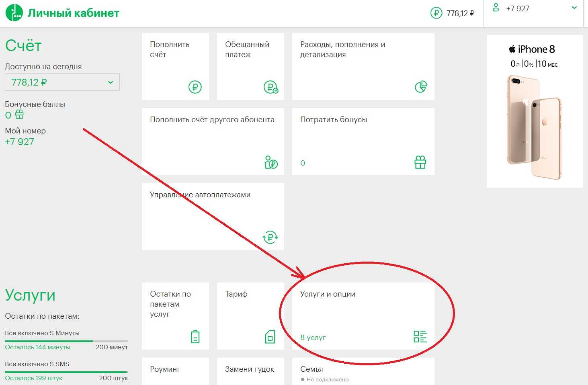This screenshot has height=385, width=588.
Task: Open Пополнить счёт другого абонента tile
Action: 213,141
